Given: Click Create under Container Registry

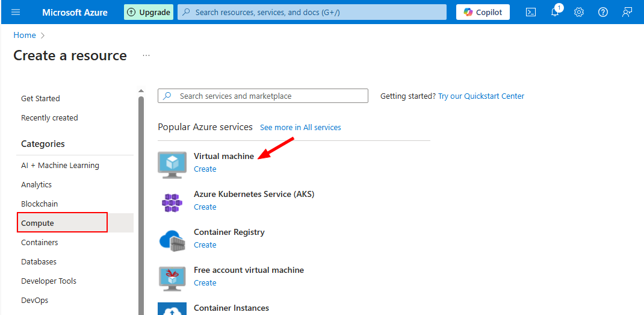Looking at the screenshot, I should point(205,245).
